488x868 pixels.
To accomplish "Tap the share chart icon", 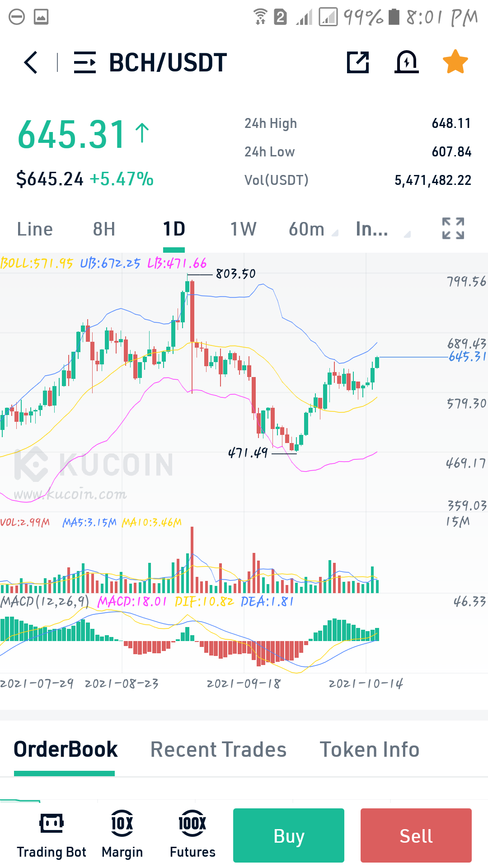I will (x=358, y=62).
